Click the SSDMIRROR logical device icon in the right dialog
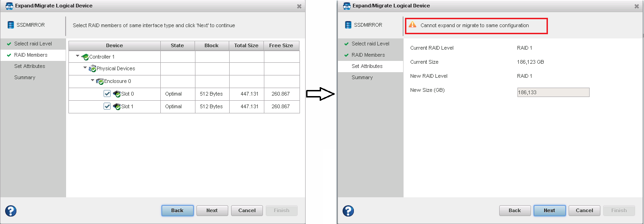644x224 pixels. 348,25
